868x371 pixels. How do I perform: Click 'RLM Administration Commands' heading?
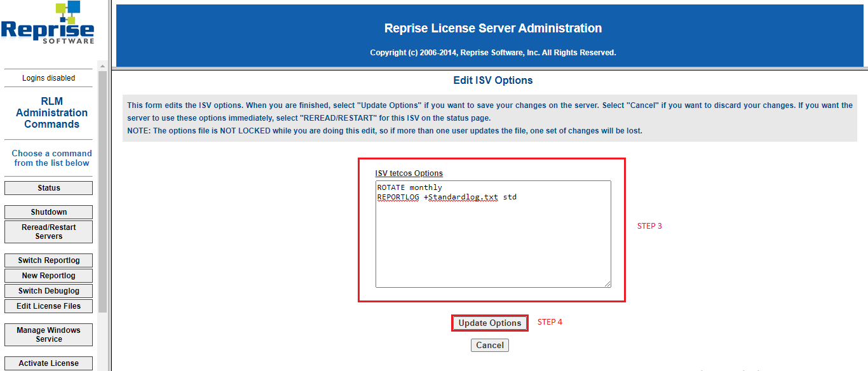[52, 112]
